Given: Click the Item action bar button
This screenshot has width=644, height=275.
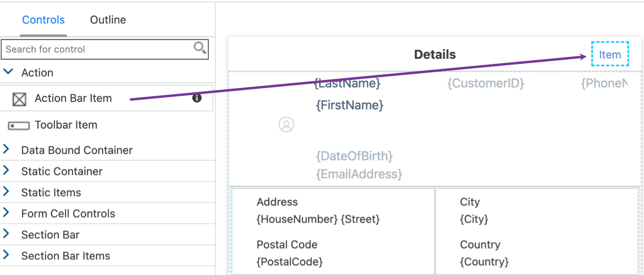Looking at the screenshot, I should tap(610, 54).
